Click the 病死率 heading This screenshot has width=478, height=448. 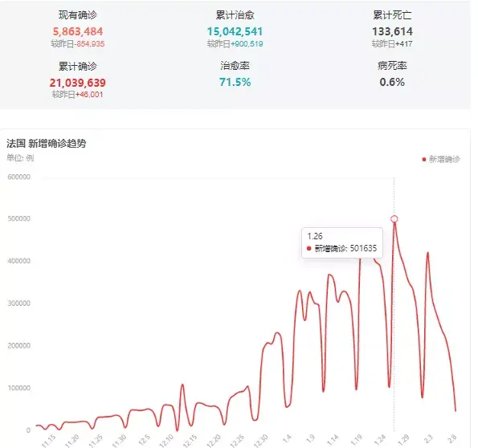coord(392,66)
